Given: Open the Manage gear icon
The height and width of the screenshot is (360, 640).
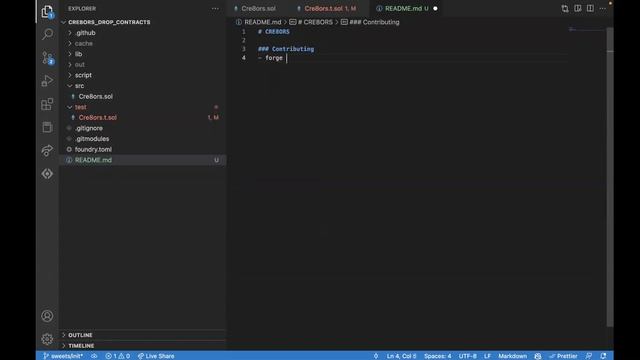Looking at the screenshot, I should (x=47, y=339).
